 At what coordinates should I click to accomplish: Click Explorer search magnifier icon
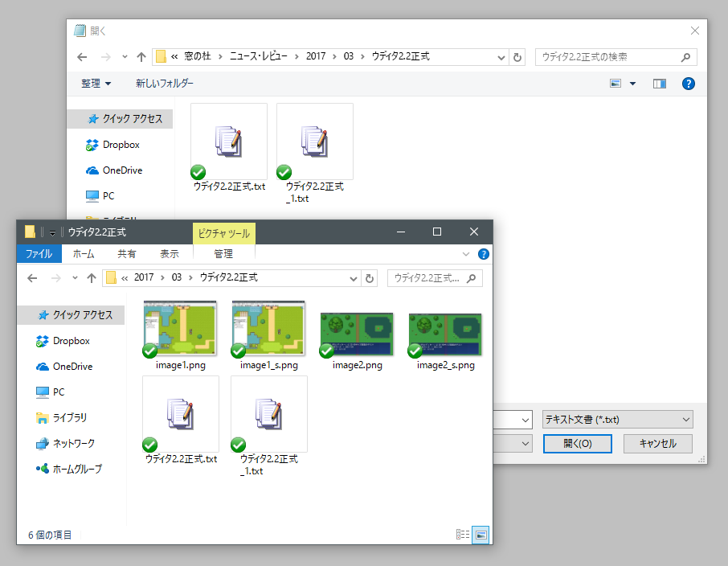point(471,278)
